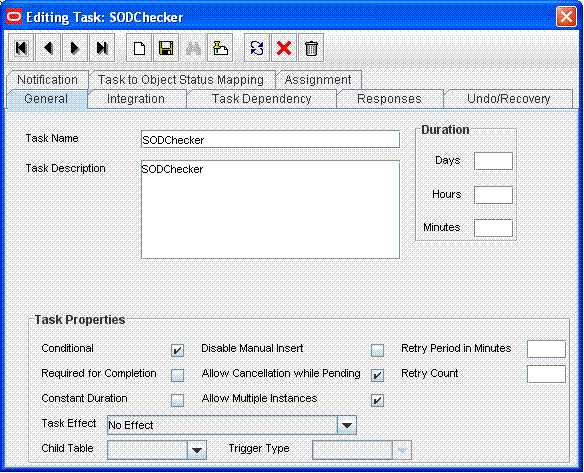Click the Retry Count field
This screenshot has height=473, width=584.
pos(546,374)
